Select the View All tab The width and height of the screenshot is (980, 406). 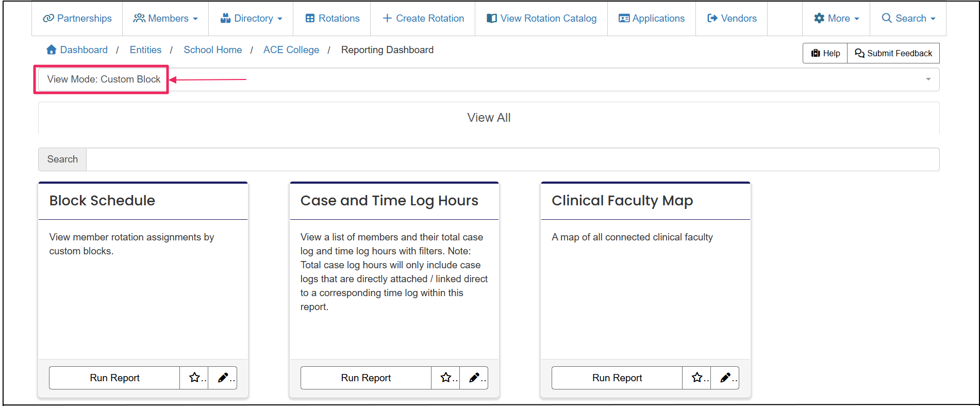point(489,118)
